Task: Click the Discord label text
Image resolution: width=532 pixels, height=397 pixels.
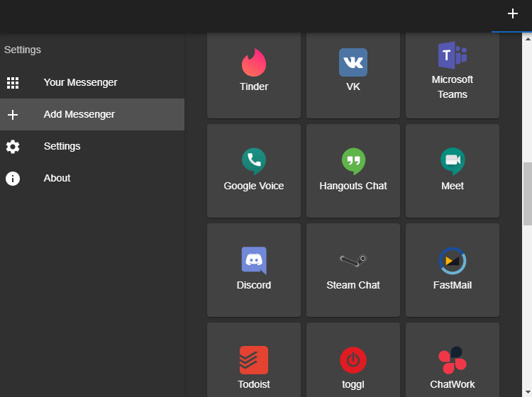Action: click(x=254, y=285)
